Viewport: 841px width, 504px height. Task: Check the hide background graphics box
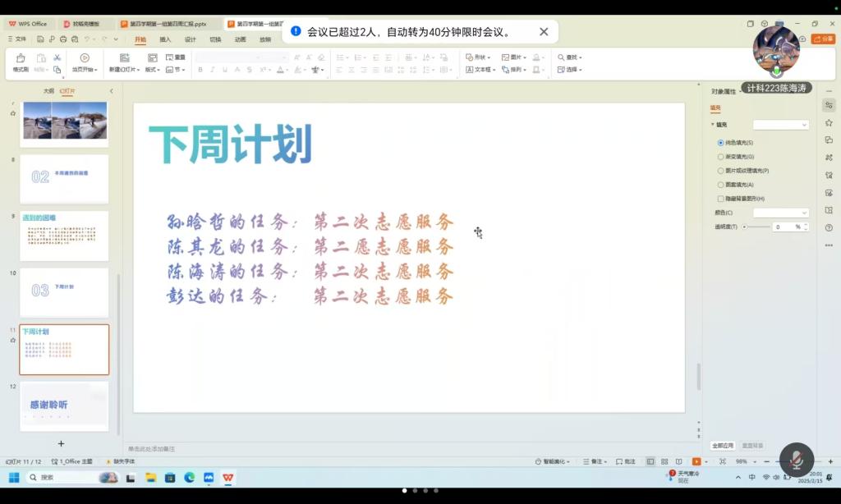721,199
